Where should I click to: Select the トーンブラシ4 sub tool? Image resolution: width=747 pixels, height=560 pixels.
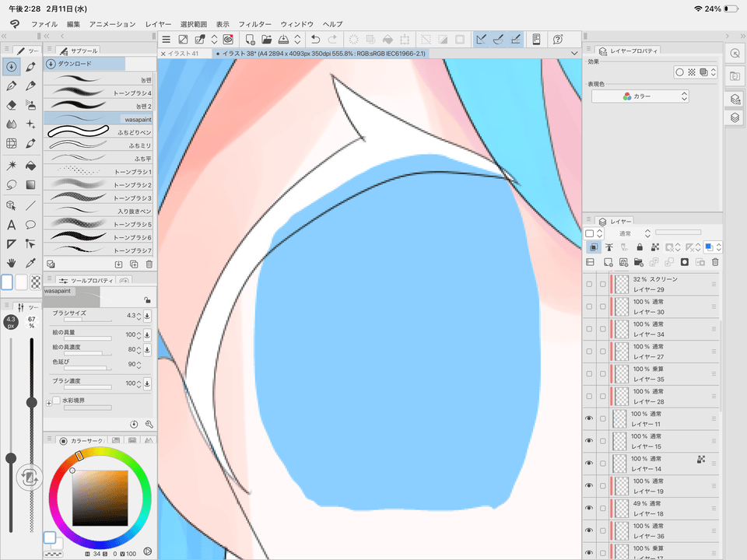[98, 93]
